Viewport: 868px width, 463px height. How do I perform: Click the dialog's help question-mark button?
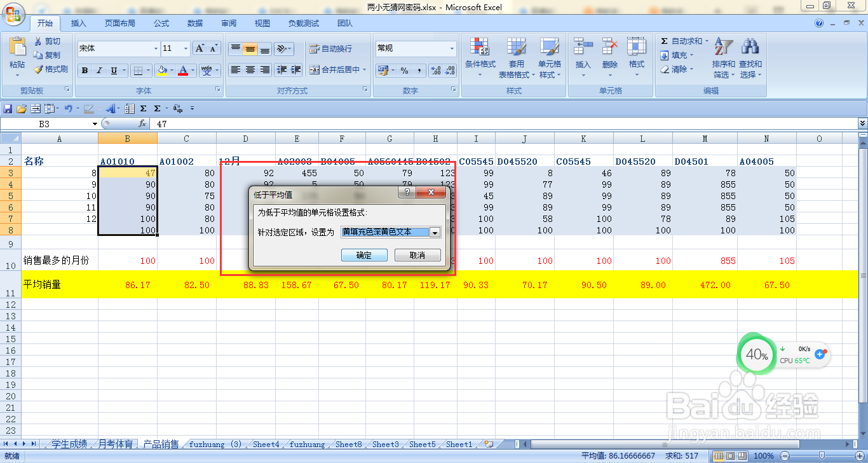(407, 193)
